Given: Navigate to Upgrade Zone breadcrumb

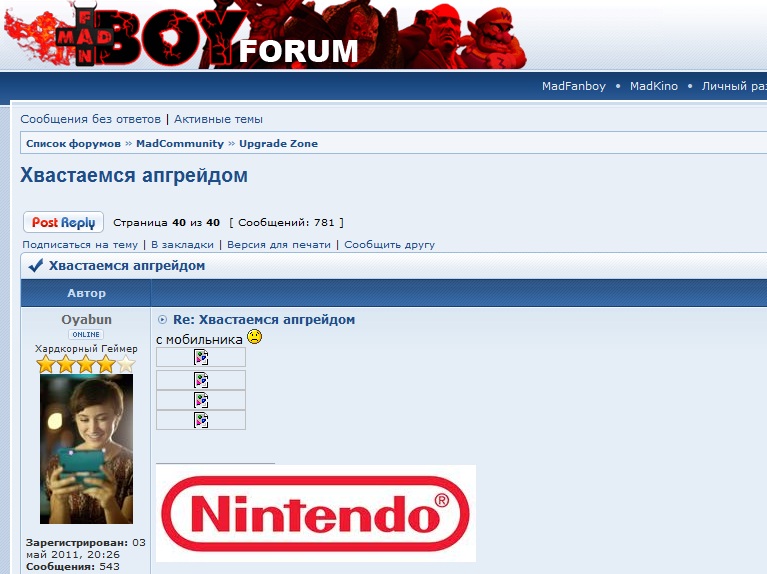Looking at the screenshot, I should pos(278,144).
